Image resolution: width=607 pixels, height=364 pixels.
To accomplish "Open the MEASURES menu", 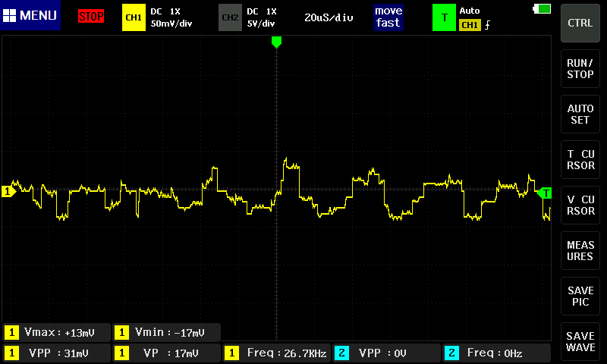I will [x=580, y=251].
